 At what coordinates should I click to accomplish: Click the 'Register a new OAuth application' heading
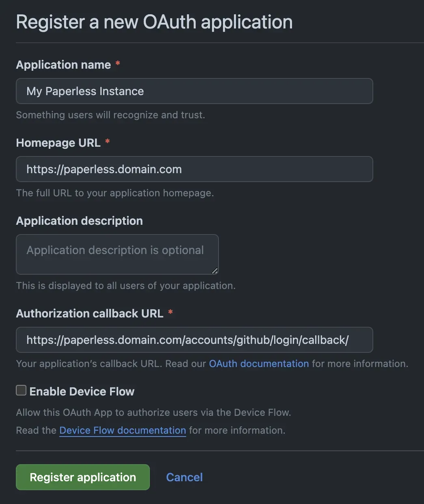click(x=154, y=22)
